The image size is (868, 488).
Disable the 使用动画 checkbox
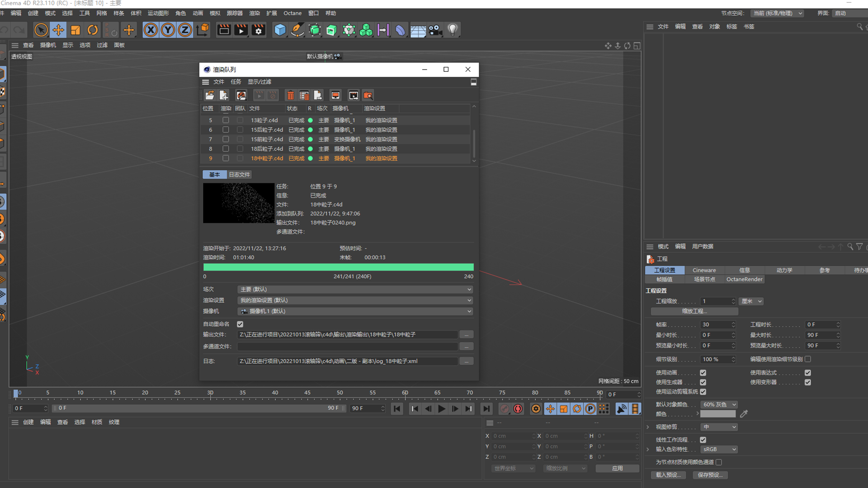703,373
